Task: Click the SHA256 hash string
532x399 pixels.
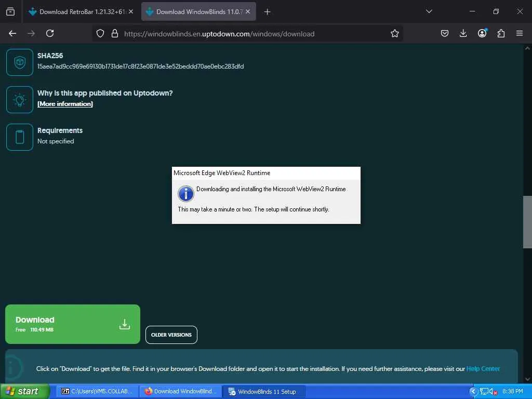Action: point(140,66)
